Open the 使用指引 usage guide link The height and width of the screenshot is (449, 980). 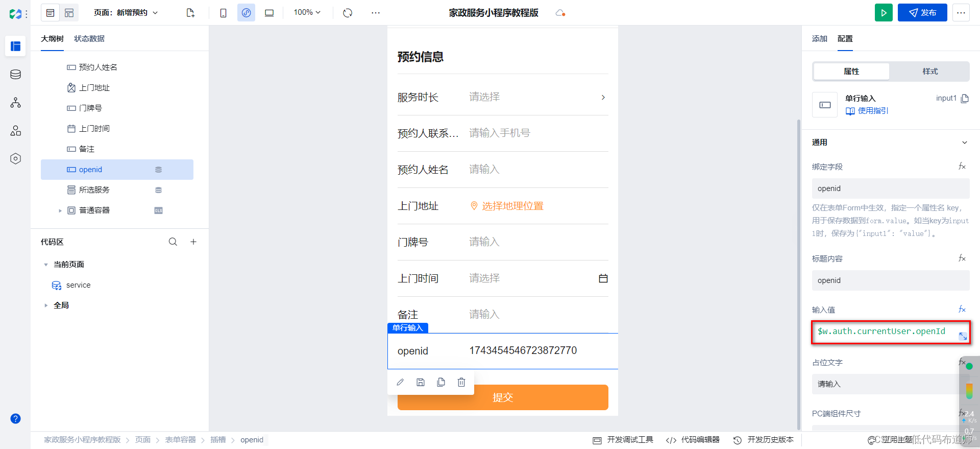pos(867,111)
